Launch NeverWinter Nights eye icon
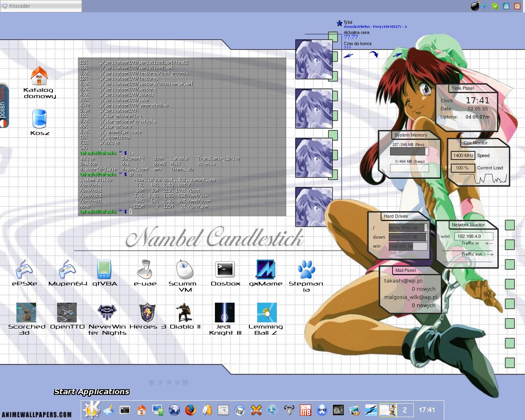 click(x=107, y=313)
